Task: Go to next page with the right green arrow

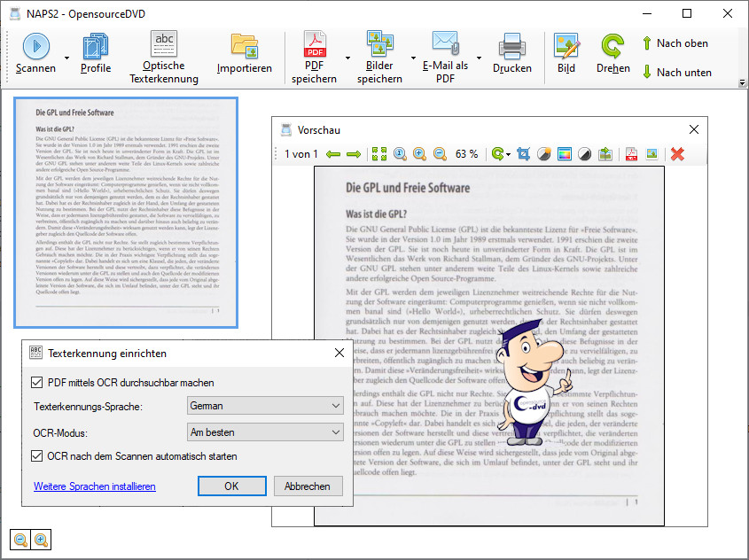Action: click(x=354, y=154)
